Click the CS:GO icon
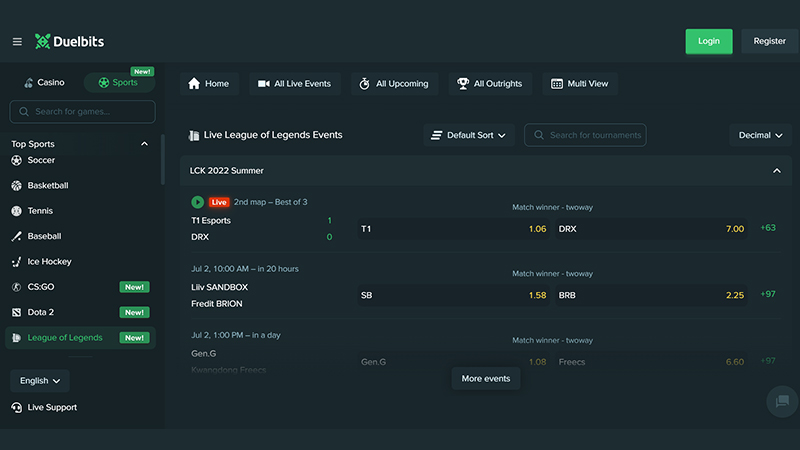800x450 pixels. click(16, 287)
